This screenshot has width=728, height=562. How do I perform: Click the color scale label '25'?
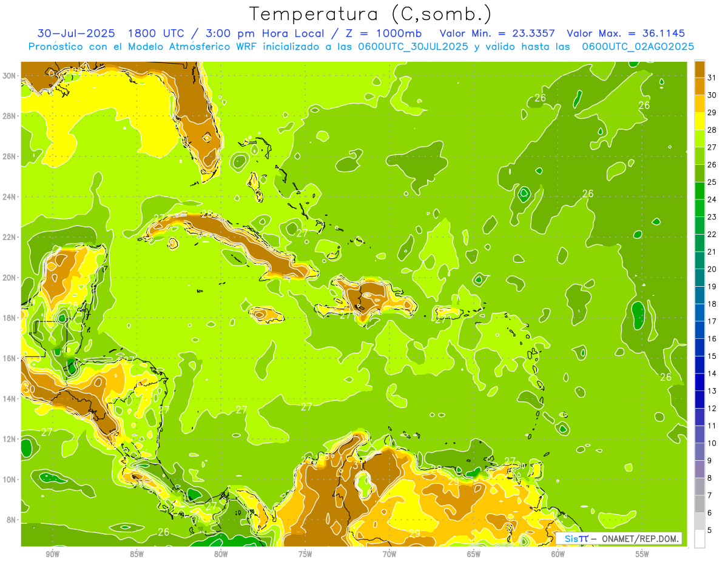[x=712, y=182]
